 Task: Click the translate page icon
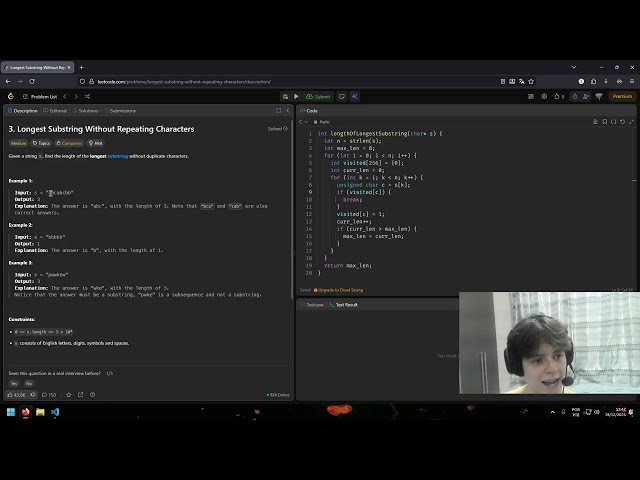522,82
